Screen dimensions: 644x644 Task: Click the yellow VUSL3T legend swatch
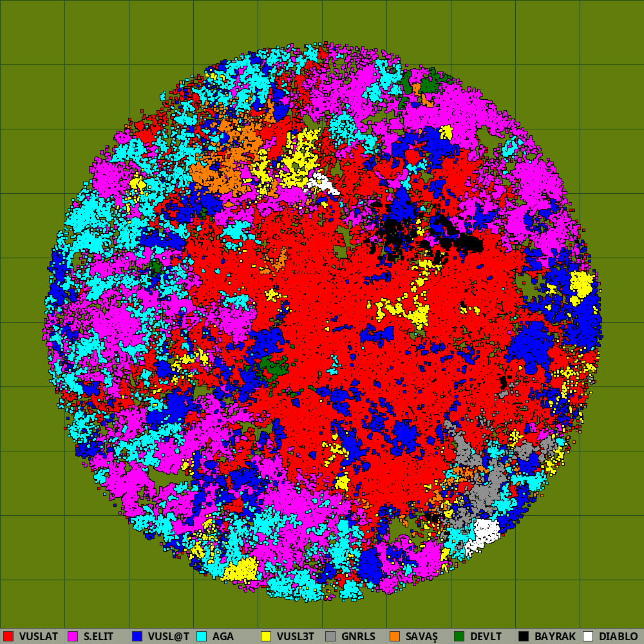click(266, 636)
